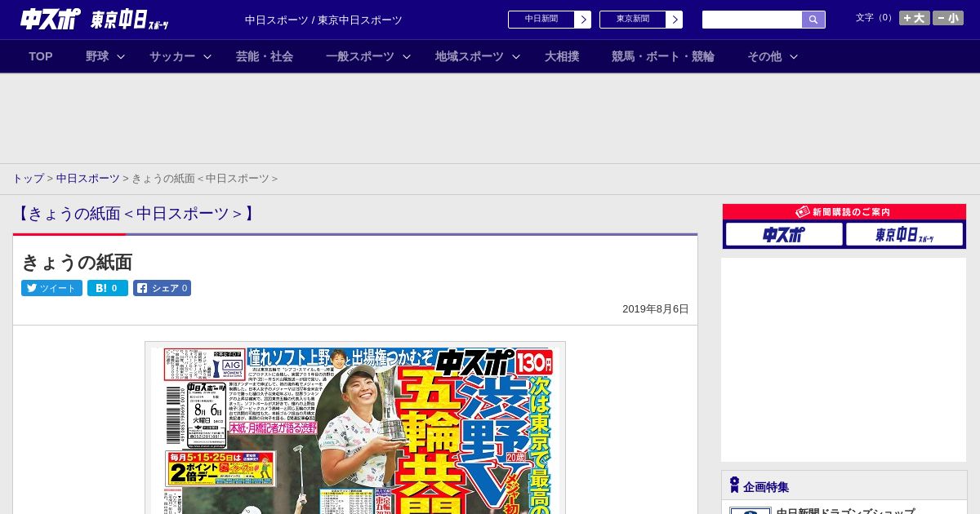Viewport: 980px width, 514px height.
Task: Expand chevron next to 野球
Action: pos(121,56)
